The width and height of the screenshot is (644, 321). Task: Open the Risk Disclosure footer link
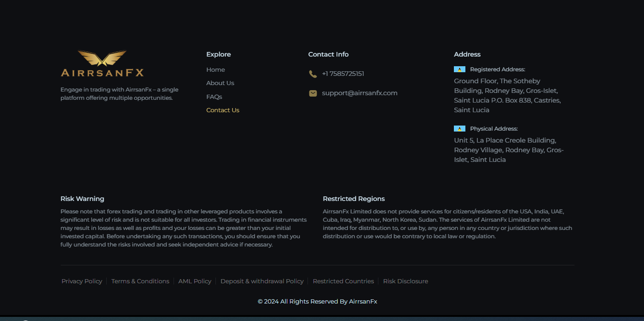(x=406, y=281)
